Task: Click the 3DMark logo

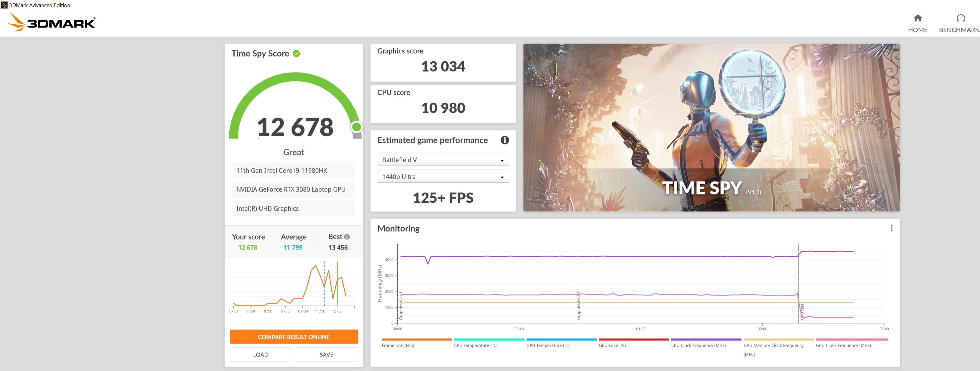Action: [52, 22]
